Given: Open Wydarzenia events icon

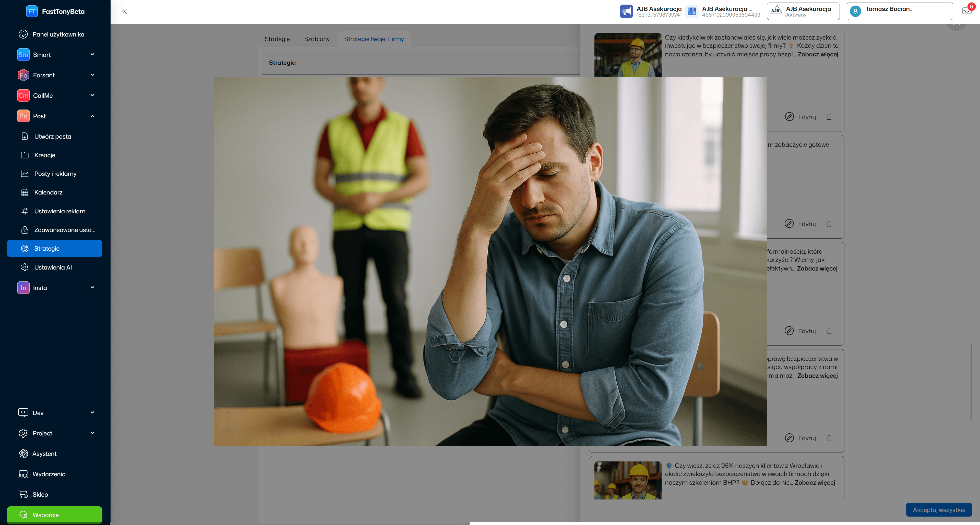Looking at the screenshot, I should coord(23,474).
